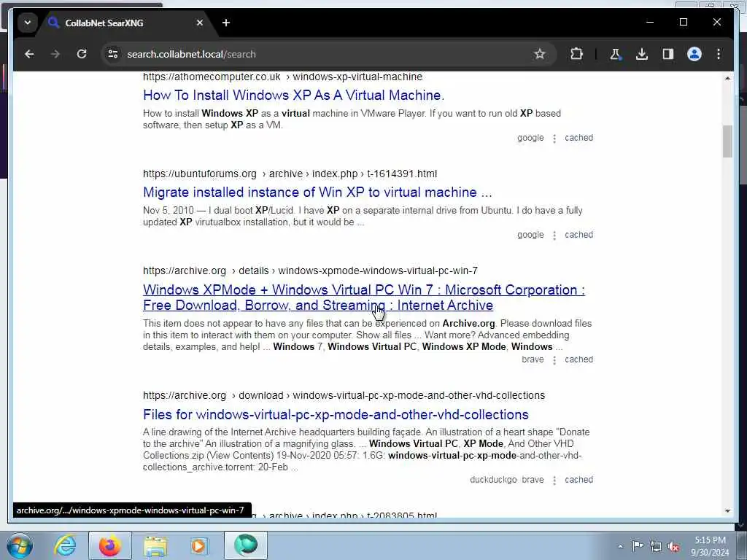
Task: Launch Internet Explorer from the taskbar
Action: pos(65,545)
